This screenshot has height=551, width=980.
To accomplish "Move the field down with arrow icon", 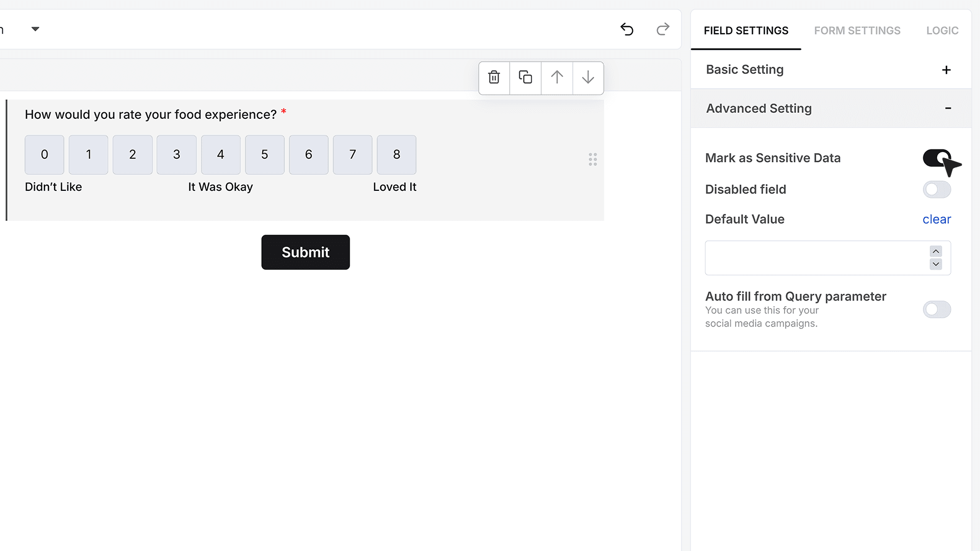I will click(x=588, y=78).
